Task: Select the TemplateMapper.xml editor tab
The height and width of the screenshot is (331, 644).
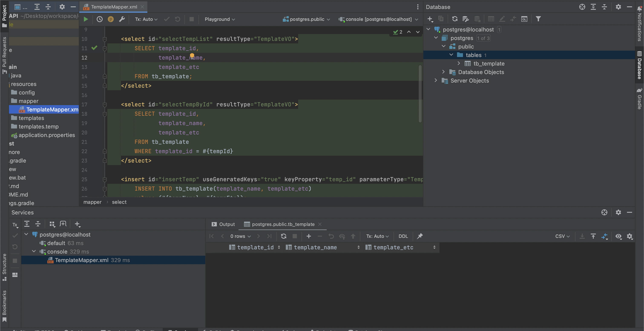Action: 114,7
